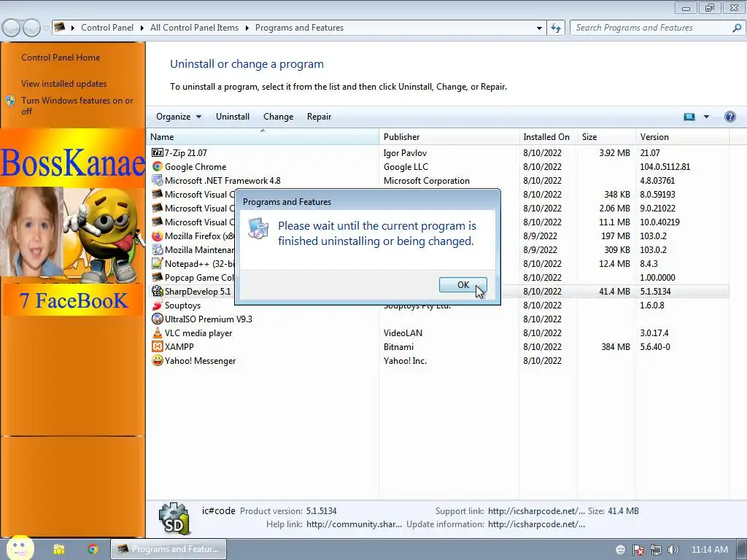Click the Souptoys program icon
The image size is (747, 560).
point(158,306)
